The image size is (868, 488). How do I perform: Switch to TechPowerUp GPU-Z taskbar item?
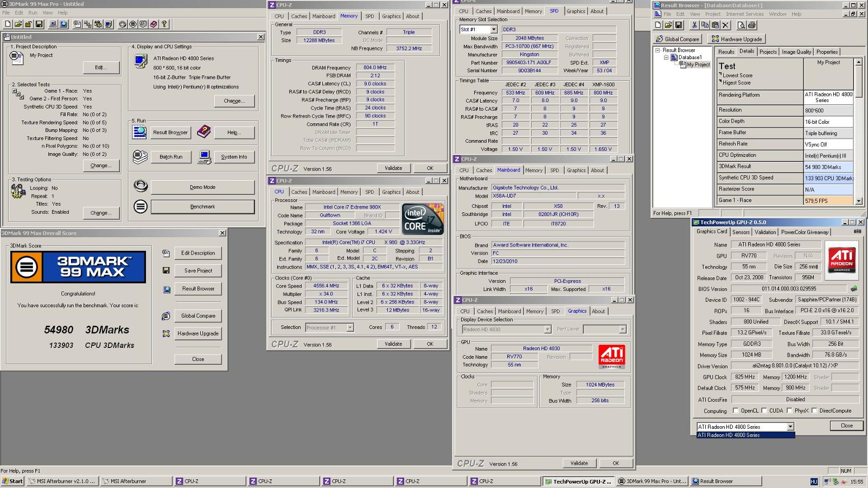coord(578,481)
